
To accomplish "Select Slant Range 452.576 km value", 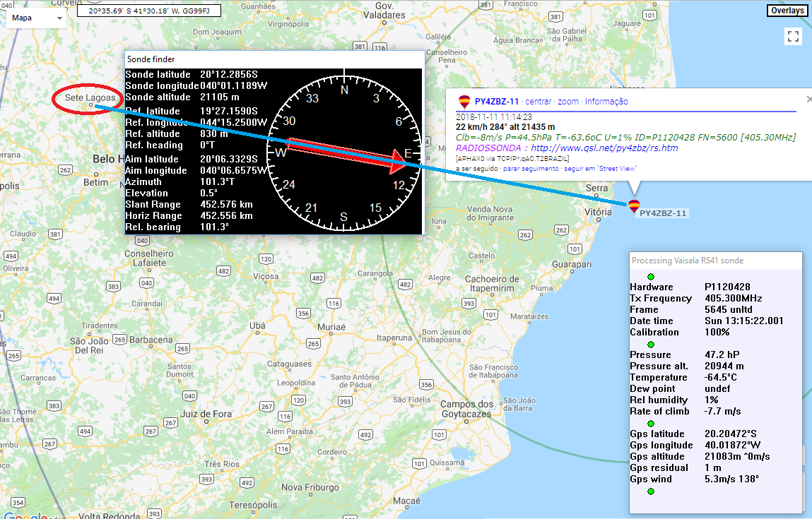I will point(226,205).
